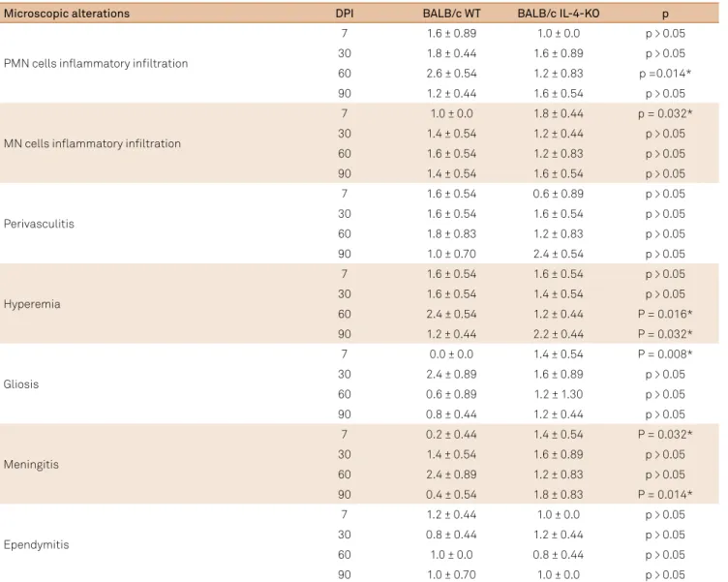Click 'p = 0.032*' in MN cells section
The image size is (728, 582).
coord(665,114)
